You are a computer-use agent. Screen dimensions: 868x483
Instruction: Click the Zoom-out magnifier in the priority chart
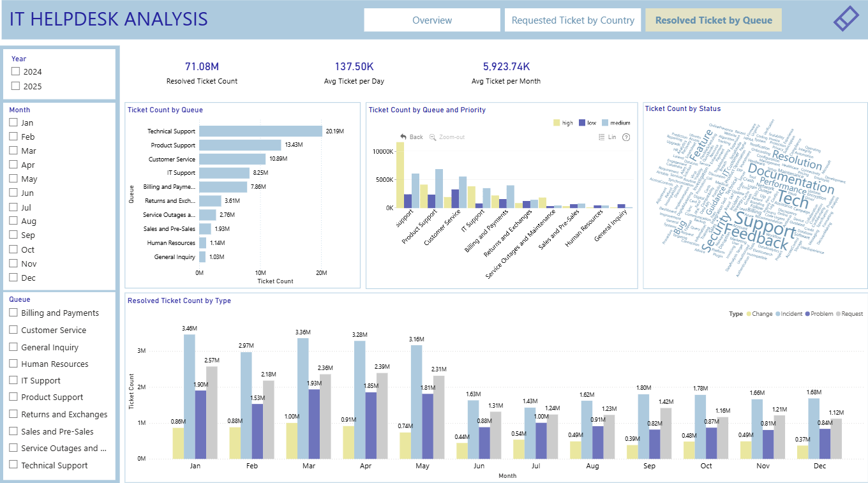pos(433,137)
